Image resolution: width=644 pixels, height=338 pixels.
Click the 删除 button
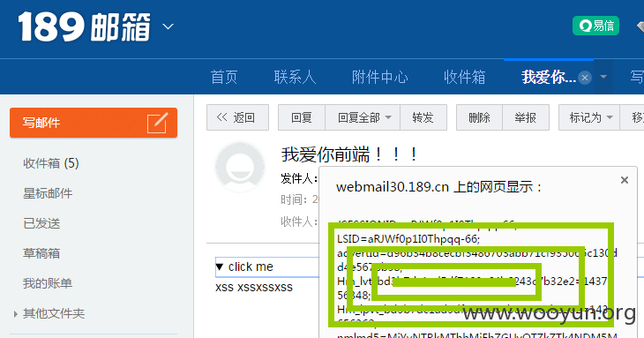point(479,117)
